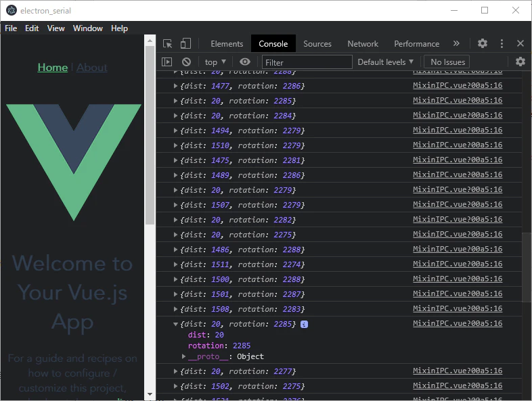Open the DevTools three-dot customize menu

[x=502, y=43]
